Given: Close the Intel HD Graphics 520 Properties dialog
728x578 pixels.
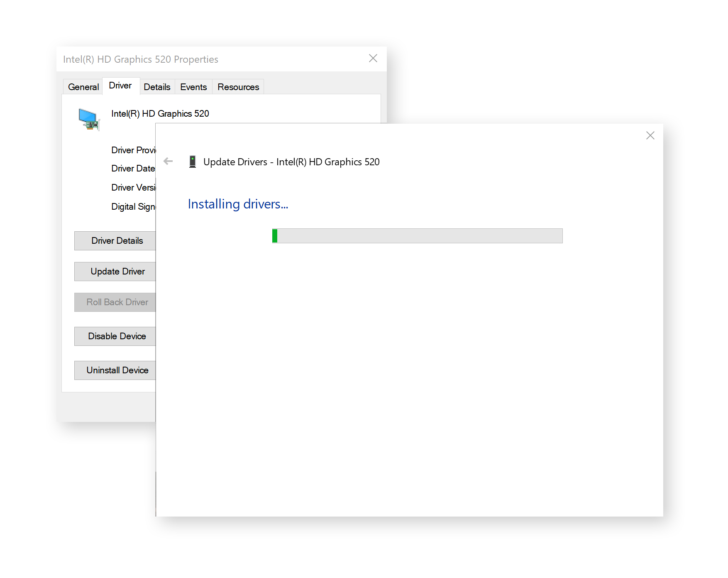Looking at the screenshot, I should [x=373, y=59].
